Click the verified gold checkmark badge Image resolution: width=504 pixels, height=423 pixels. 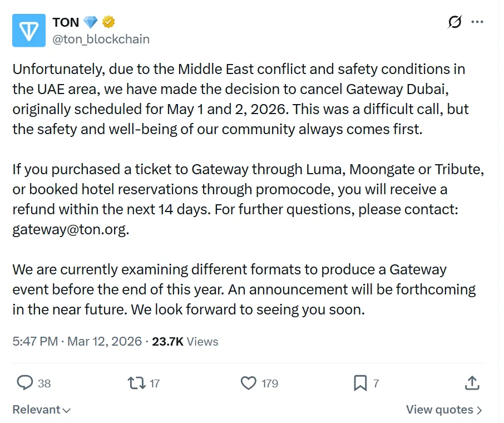tap(109, 22)
